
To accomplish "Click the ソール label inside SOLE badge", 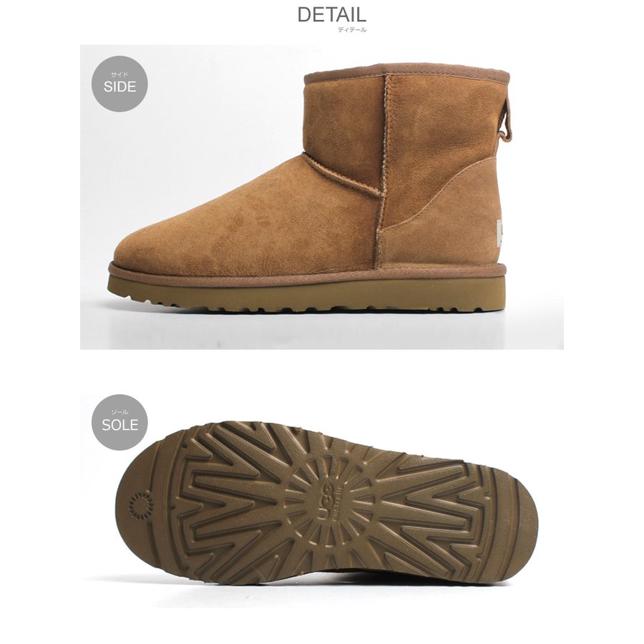I will coord(119,412).
